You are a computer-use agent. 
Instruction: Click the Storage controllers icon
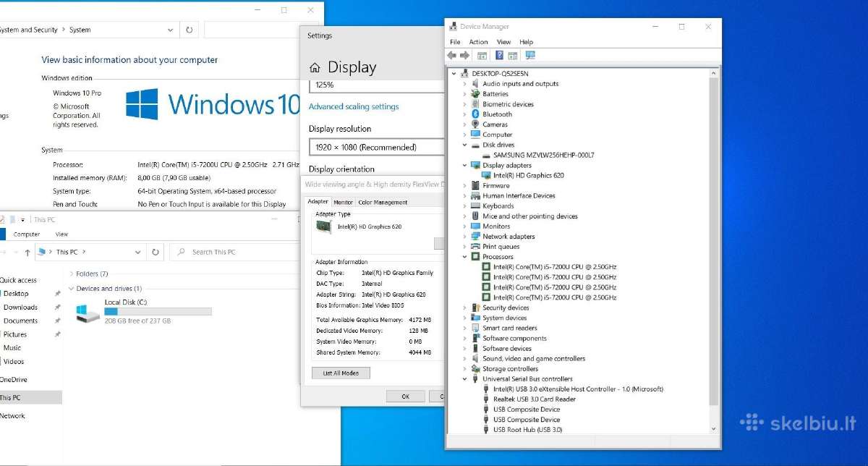point(475,368)
